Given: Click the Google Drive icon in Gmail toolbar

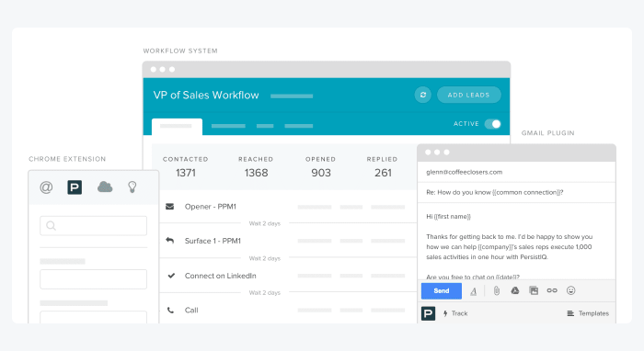Looking at the screenshot, I should (514, 290).
